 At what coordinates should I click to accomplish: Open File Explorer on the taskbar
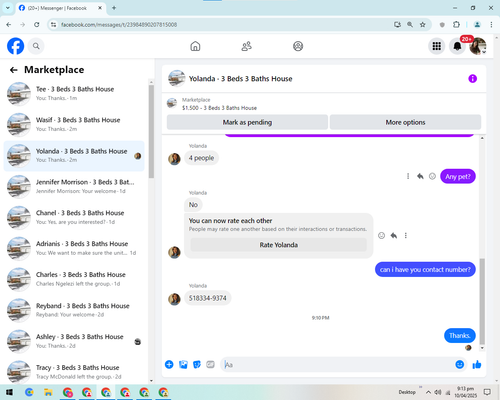point(48,392)
